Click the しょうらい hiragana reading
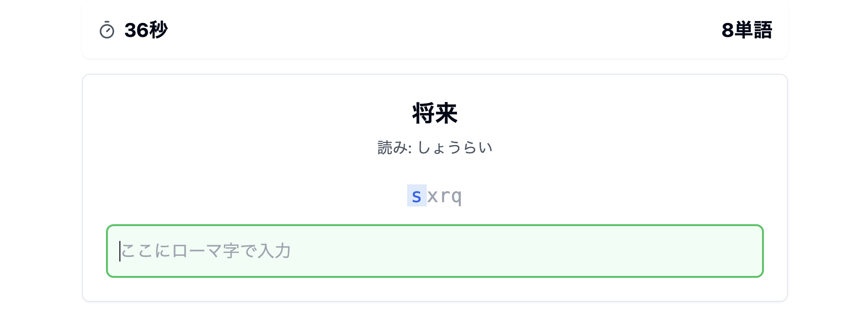 (455, 148)
